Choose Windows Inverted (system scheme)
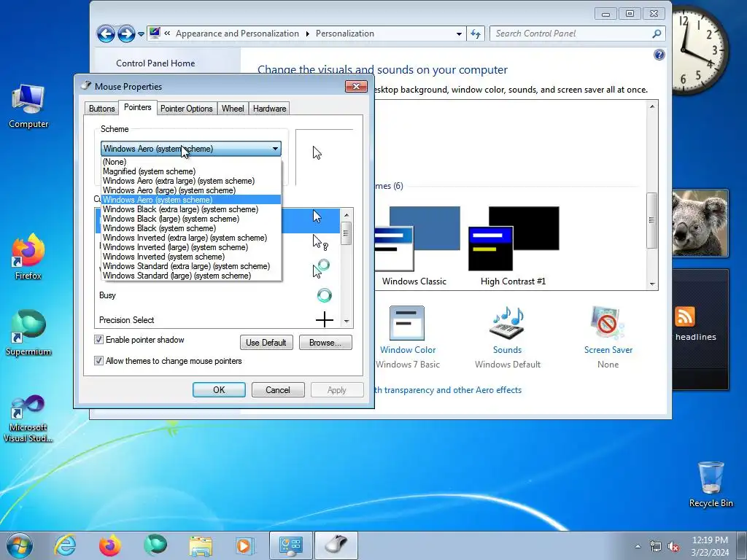This screenshot has width=747, height=560. click(191, 257)
